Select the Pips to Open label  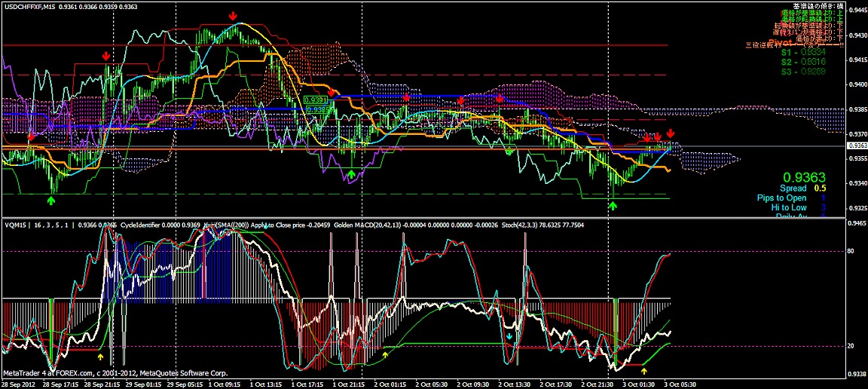[782, 198]
